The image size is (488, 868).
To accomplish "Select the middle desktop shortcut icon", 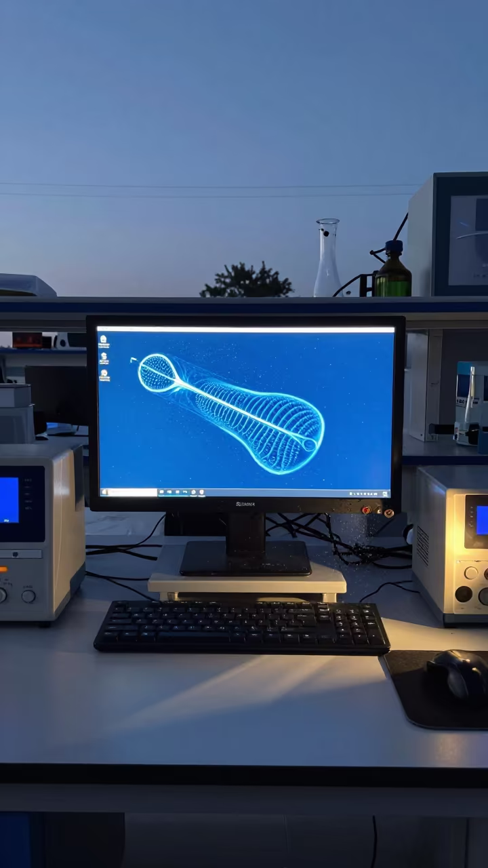I will 104,357.
